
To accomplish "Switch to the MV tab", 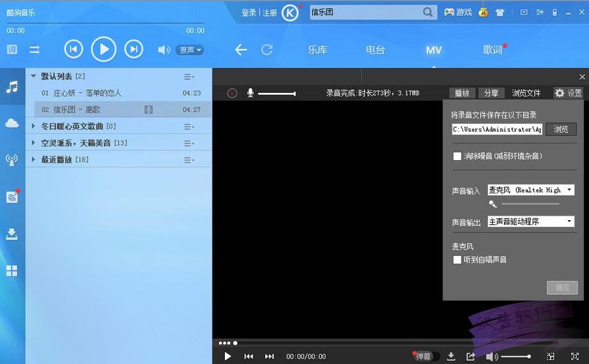I will [433, 50].
